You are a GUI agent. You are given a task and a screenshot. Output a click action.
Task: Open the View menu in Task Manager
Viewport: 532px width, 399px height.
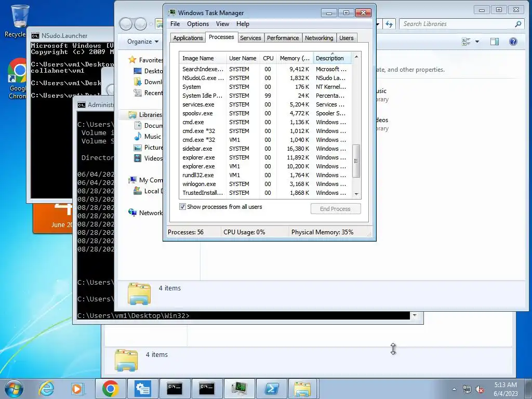pyautogui.click(x=222, y=24)
